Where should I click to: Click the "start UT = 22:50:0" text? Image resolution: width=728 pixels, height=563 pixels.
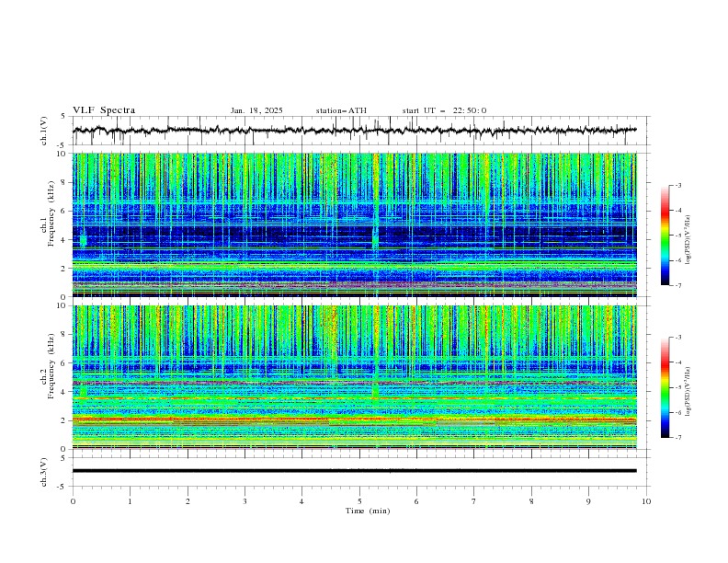[444, 110]
